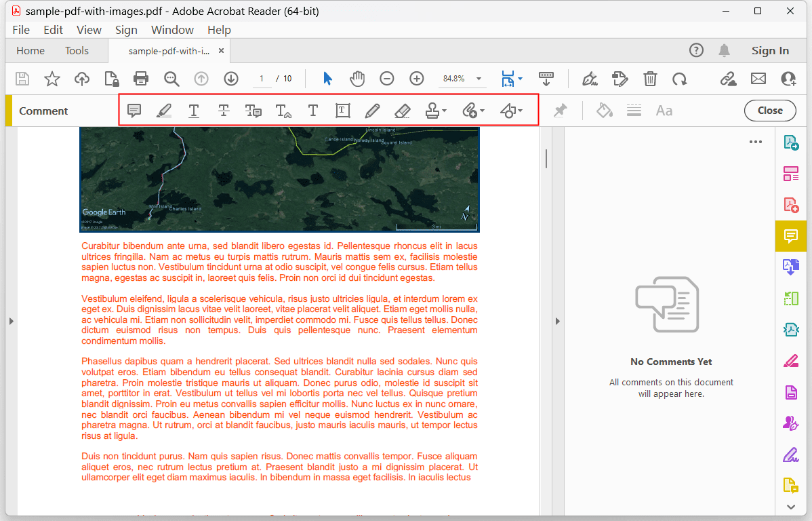Open the annotation fill color swatch
Image resolution: width=812 pixels, height=521 pixels.
pos(603,110)
